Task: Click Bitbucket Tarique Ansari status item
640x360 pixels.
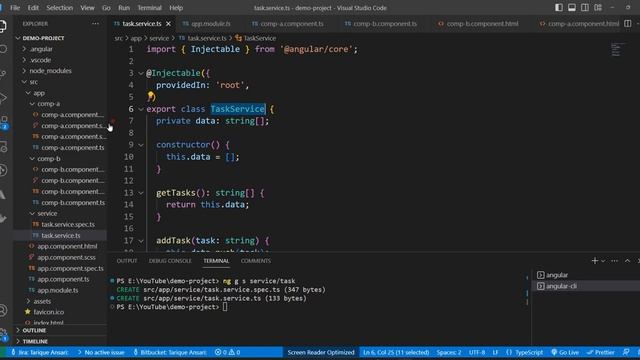Action: pos(170,352)
